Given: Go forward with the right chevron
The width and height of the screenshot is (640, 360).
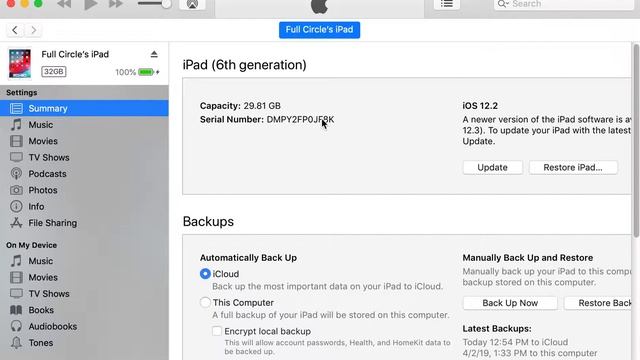Looking at the screenshot, I should tap(33, 30).
